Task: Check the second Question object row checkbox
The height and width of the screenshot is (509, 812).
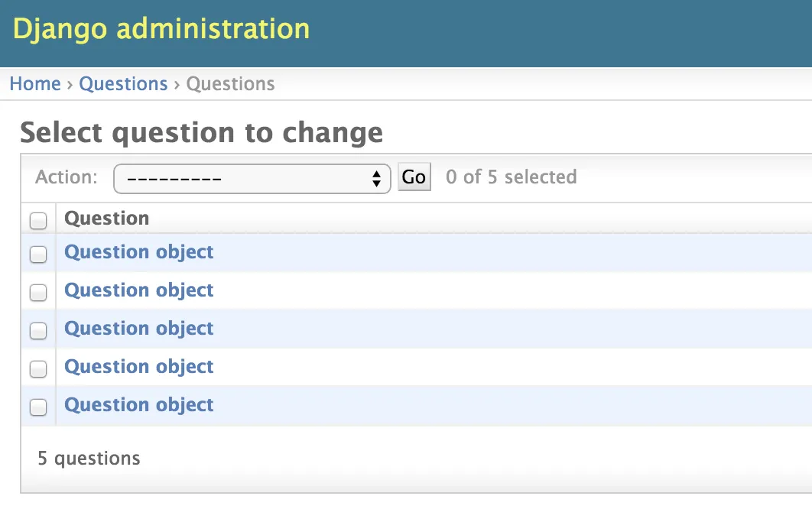Action: coord(38,293)
